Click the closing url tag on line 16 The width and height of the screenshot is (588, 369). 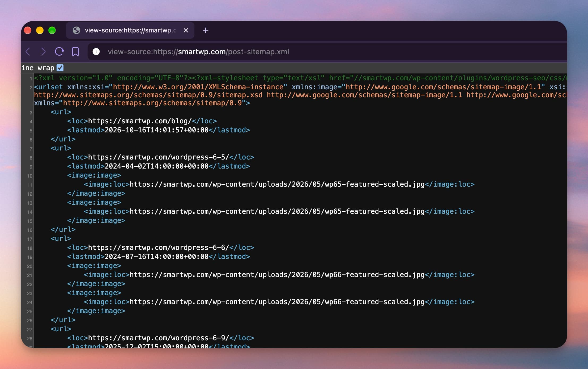[63, 229]
